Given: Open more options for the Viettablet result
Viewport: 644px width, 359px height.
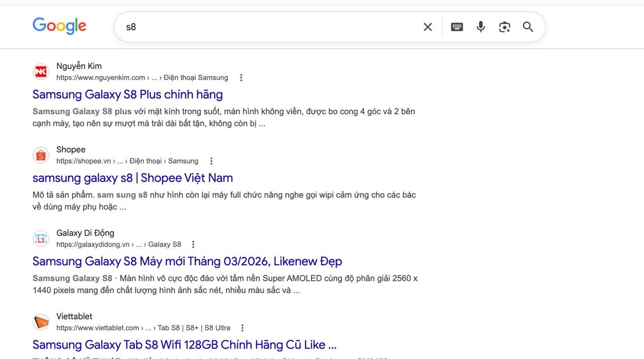Looking at the screenshot, I should coord(242,328).
